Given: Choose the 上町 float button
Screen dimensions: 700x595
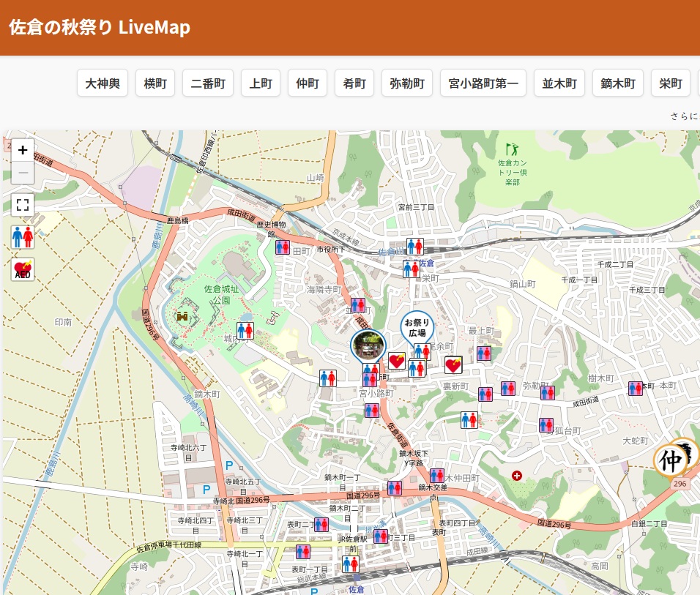Looking at the screenshot, I should (261, 83).
